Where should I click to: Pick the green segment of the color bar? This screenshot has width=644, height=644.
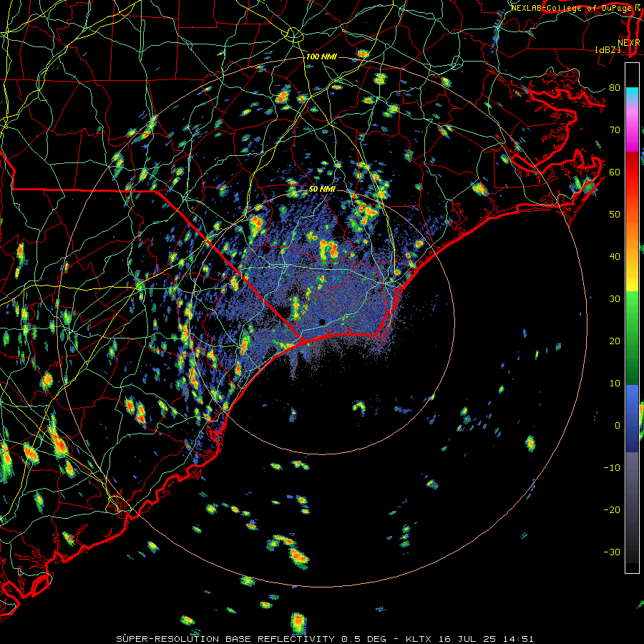tap(632, 338)
